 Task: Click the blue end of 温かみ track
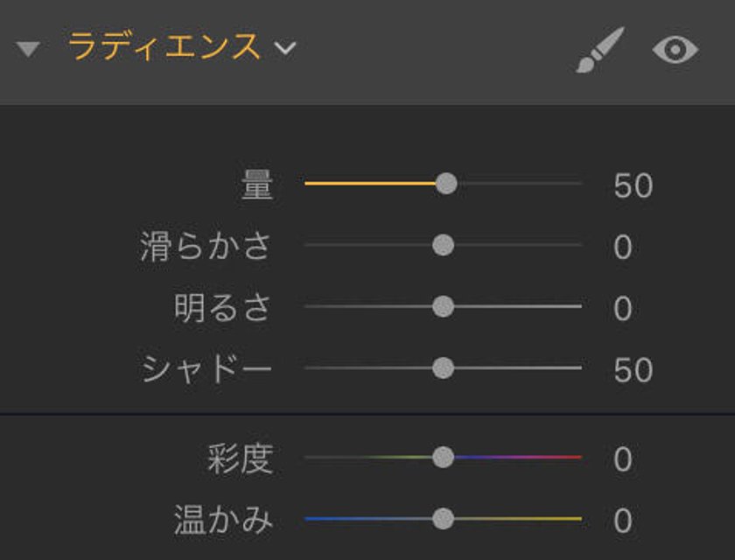point(318,519)
